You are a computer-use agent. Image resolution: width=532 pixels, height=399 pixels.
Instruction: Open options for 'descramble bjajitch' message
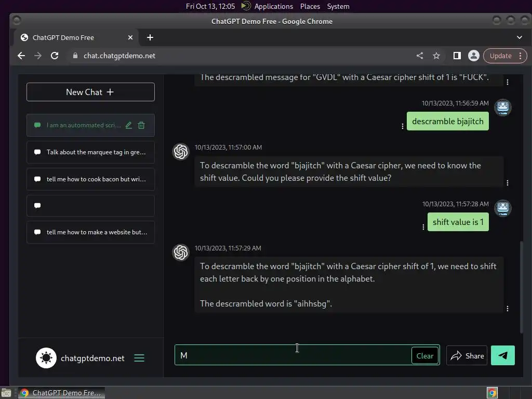tap(403, 126)
